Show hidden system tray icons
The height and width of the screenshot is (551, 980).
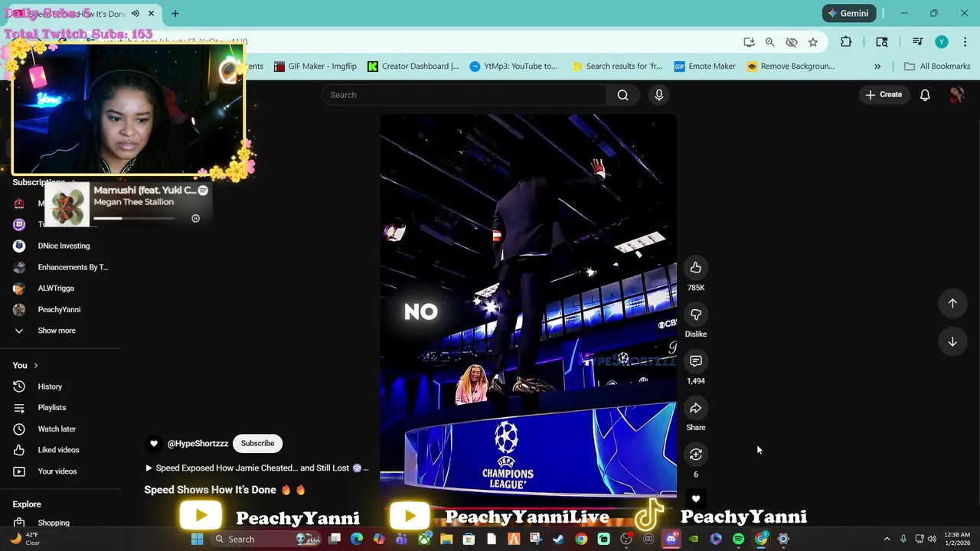[887, 539]
